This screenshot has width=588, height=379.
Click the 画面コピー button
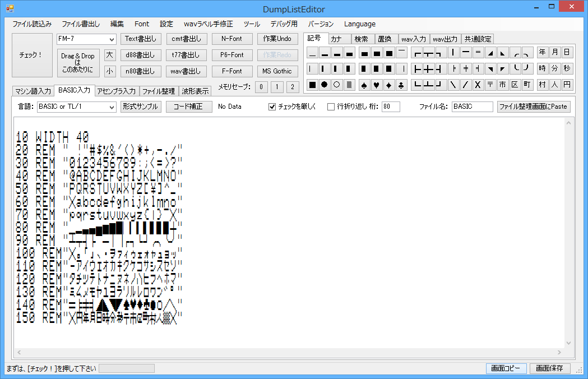click(x=507, y=368)
